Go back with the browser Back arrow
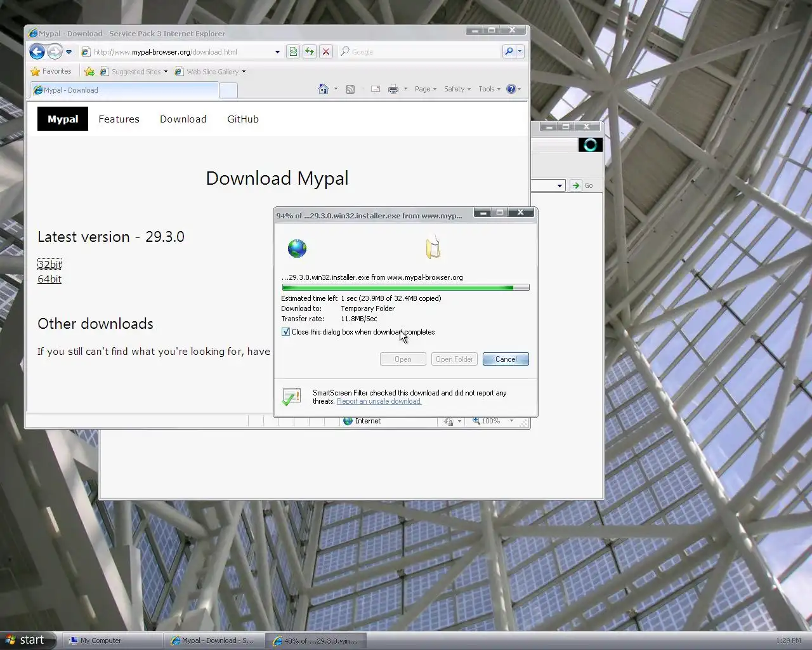Viewport: 812px width, 650px height. [x=37, y=51]
